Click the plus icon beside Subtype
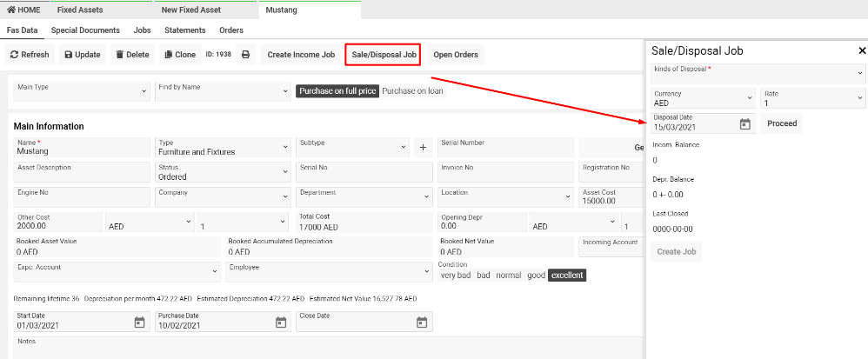Viewport: 868px width, 359px height. tap(424, 148)
